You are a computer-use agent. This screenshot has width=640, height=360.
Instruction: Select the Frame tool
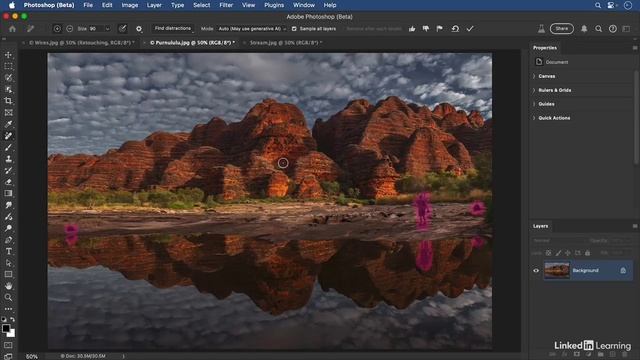pyautogui.click(x=8, y=112)
